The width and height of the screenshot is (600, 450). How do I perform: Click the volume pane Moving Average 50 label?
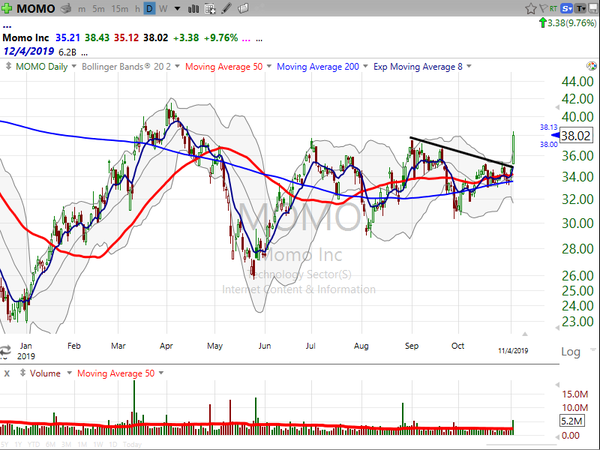click(x=116, y=373)
